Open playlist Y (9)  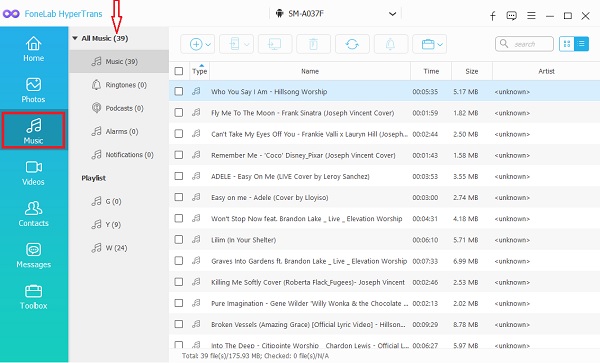tap(119, 225)
